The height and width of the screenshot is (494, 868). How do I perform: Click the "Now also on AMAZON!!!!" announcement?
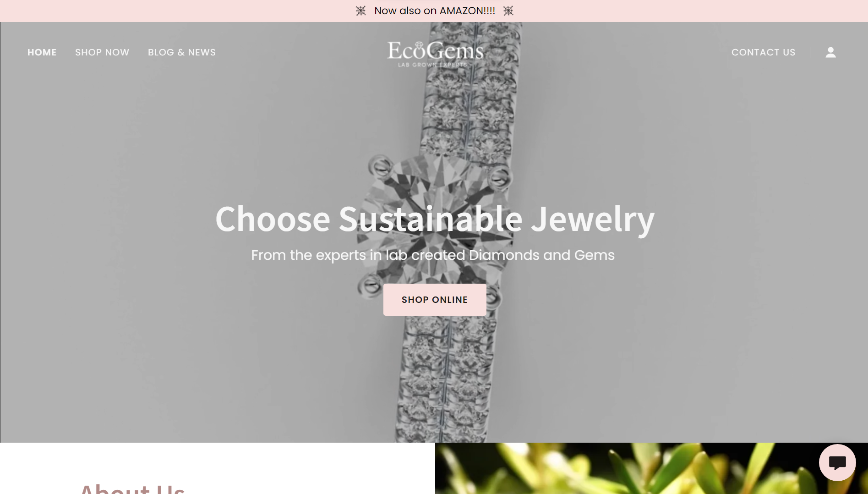click(435, 11)
